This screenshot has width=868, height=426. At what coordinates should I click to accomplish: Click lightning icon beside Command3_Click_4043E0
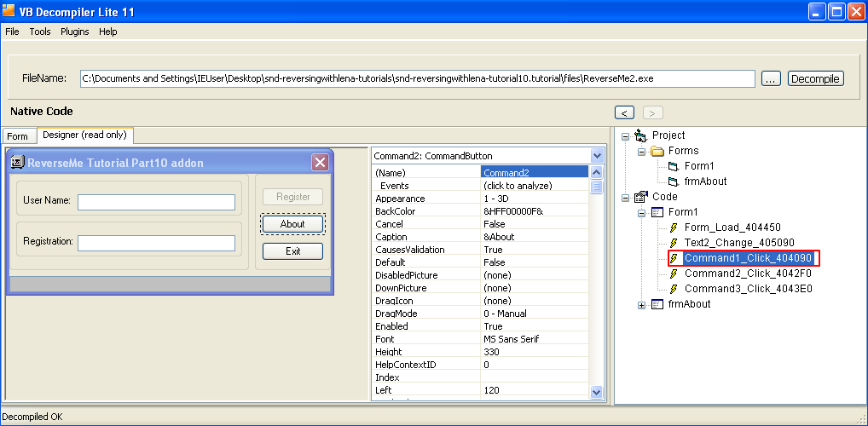coord(674,289)
